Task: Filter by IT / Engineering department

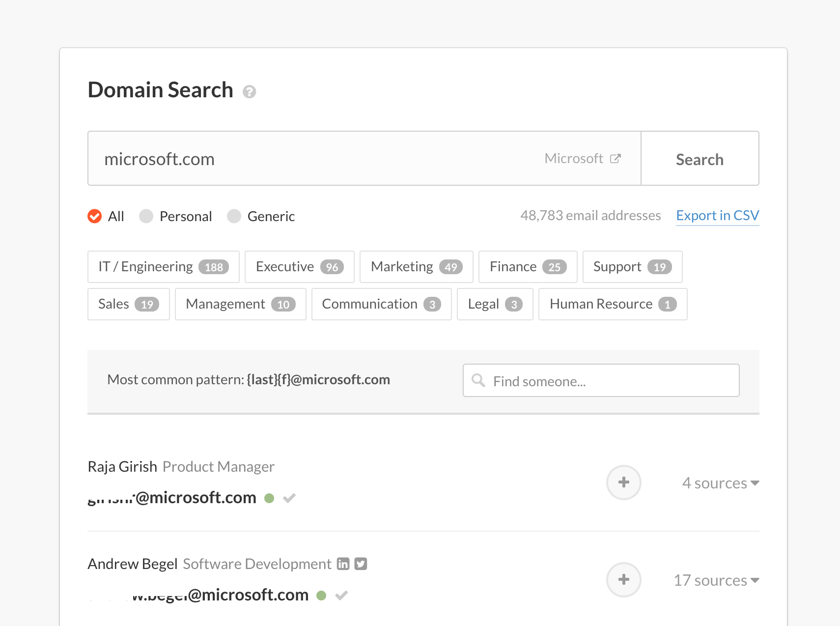Action: (x=163, y=267)
